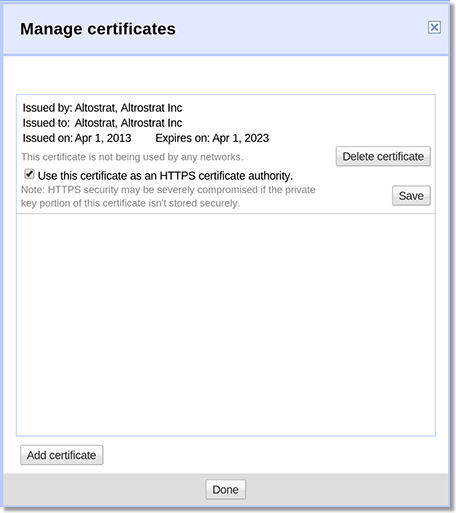
Task: Click the HTTPS security warning note text
Action: tap(168, 196)
